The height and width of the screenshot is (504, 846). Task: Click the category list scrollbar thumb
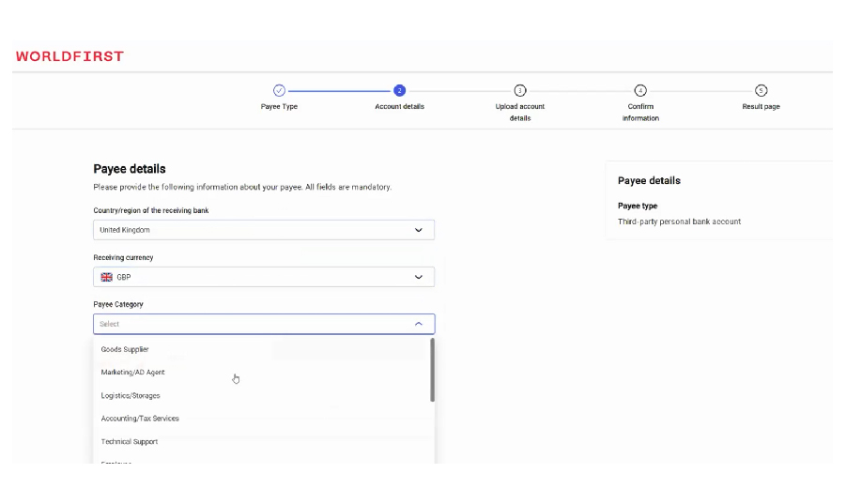[x=432, y=370]
